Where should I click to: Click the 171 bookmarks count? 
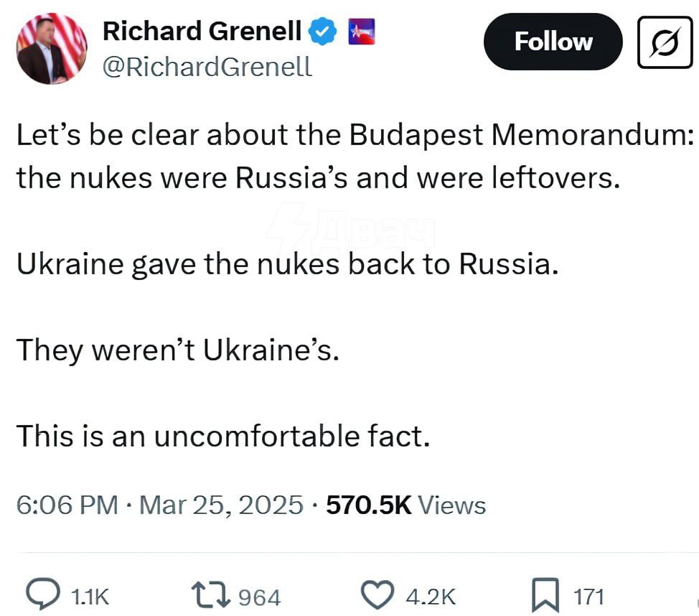(589, 597)
